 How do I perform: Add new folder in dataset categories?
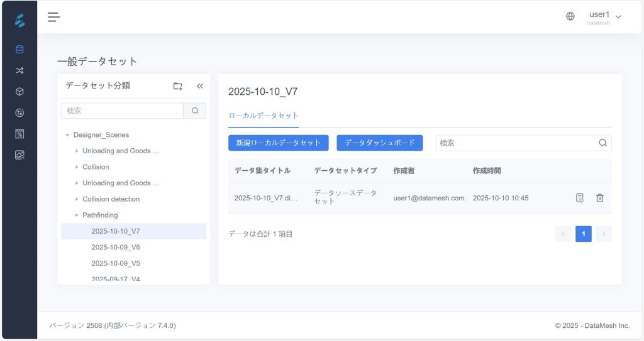[178, 86]
